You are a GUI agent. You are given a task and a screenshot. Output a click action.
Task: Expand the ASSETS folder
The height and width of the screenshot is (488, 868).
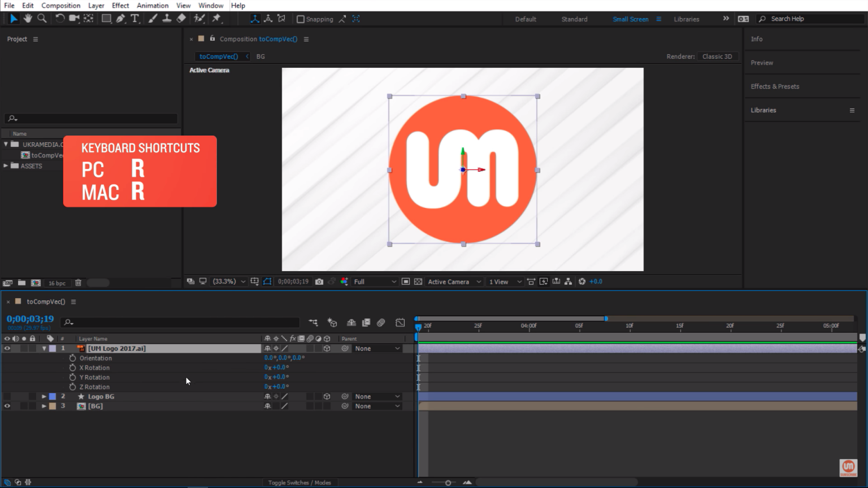click(x=6, y=166)
